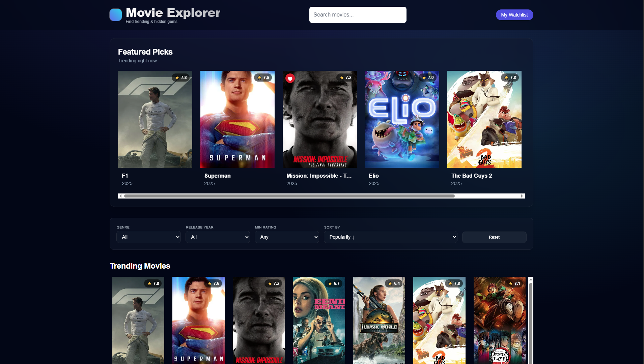Screen dimensions: 644x364
Task: Open the featured F1 poster
Action: click(155, 119)
